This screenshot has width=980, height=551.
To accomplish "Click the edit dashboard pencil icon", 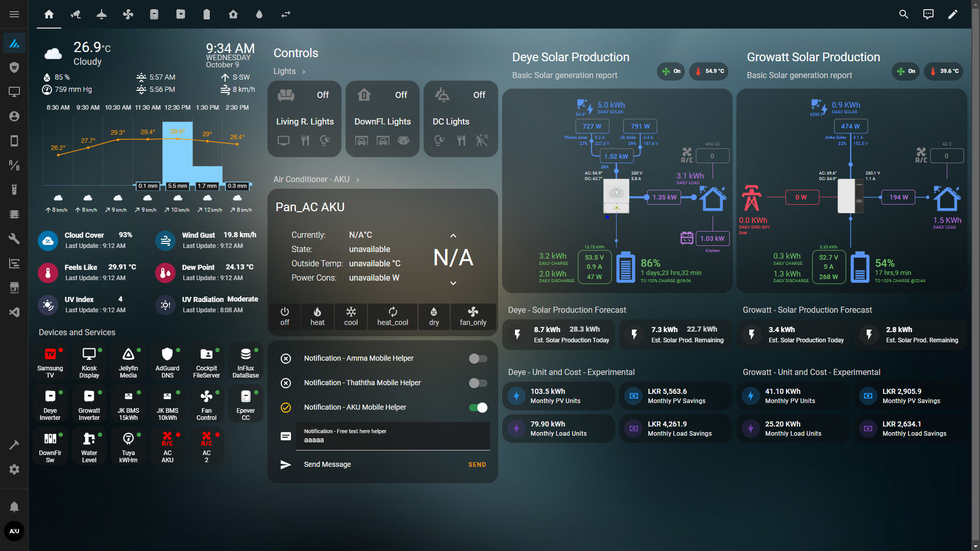I will (x=952, y=14).
